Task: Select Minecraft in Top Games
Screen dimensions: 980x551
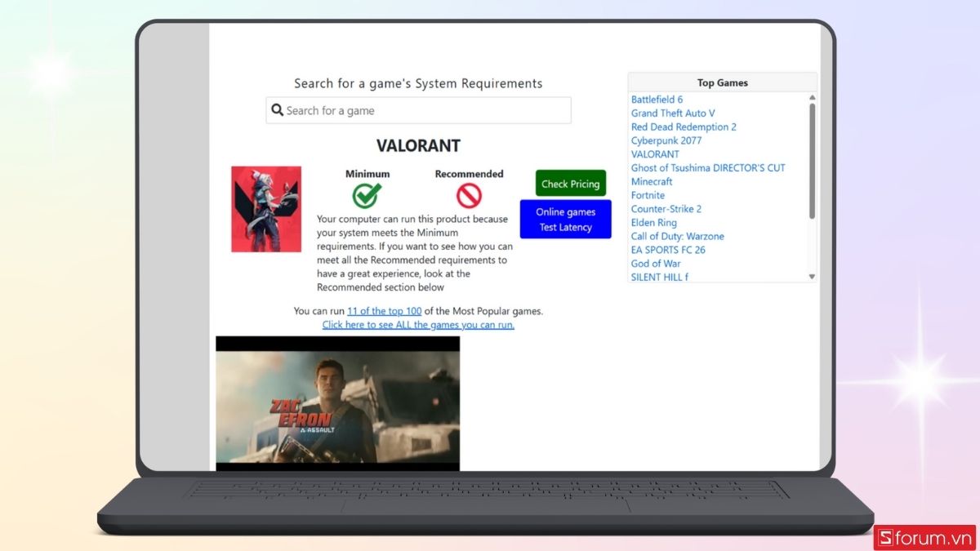Action: 652,181
